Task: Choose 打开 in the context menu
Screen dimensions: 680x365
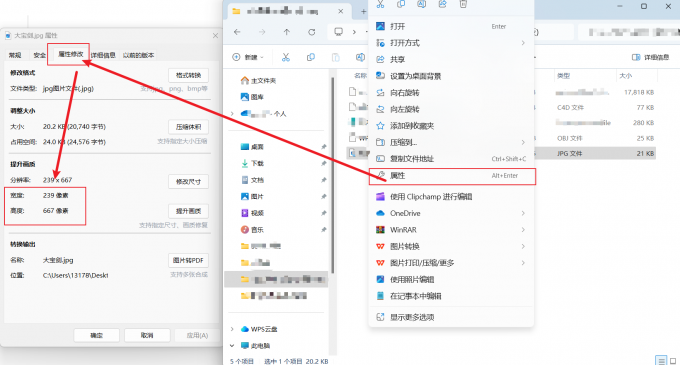Action: 451,26
